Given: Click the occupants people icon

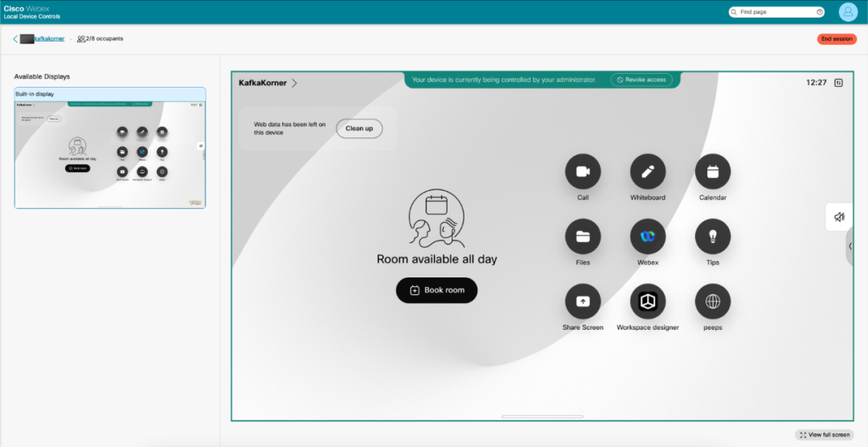Looking at the screenshot, I should tap(81, 39).
